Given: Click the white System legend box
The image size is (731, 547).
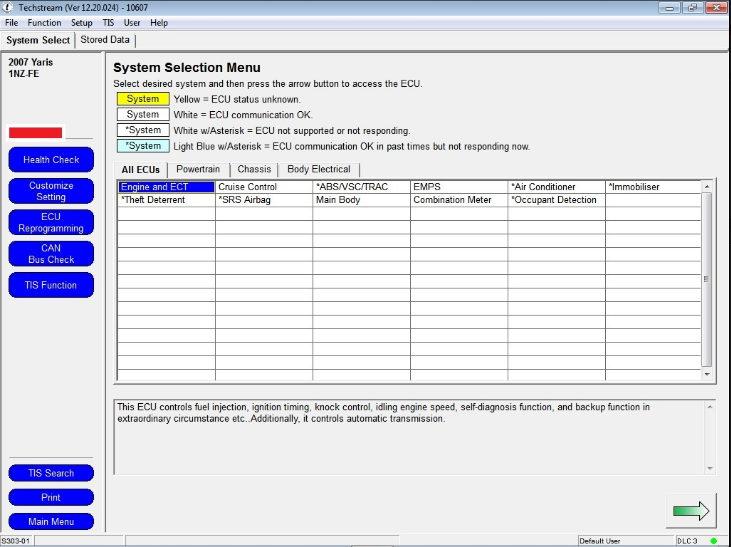Looking at the screenshot, I should point(143,115).
